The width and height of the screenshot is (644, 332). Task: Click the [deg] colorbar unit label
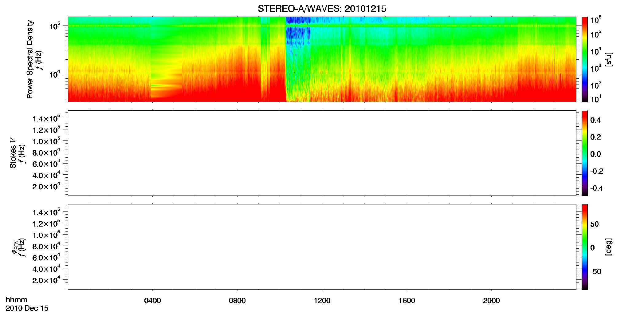609,247
